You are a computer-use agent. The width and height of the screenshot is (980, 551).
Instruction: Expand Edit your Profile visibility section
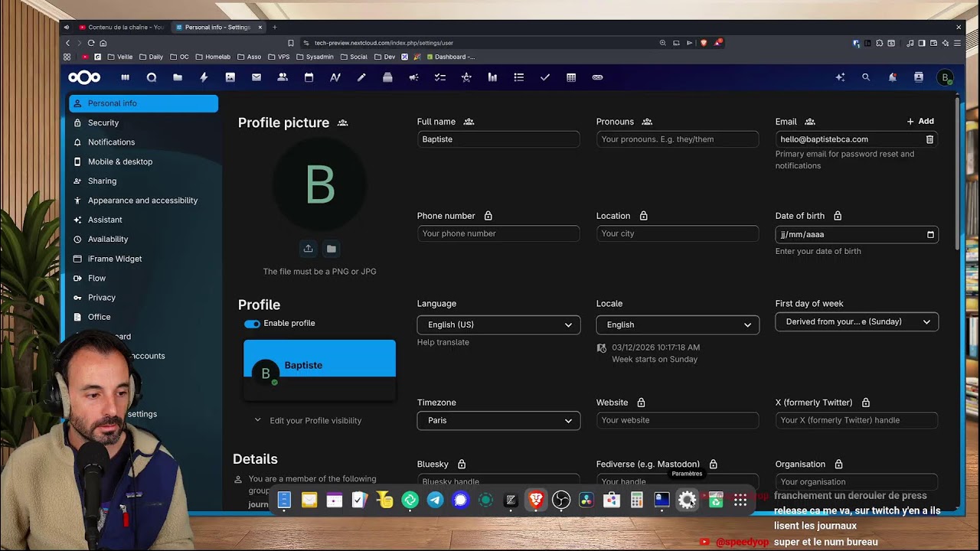click(308, 420)
